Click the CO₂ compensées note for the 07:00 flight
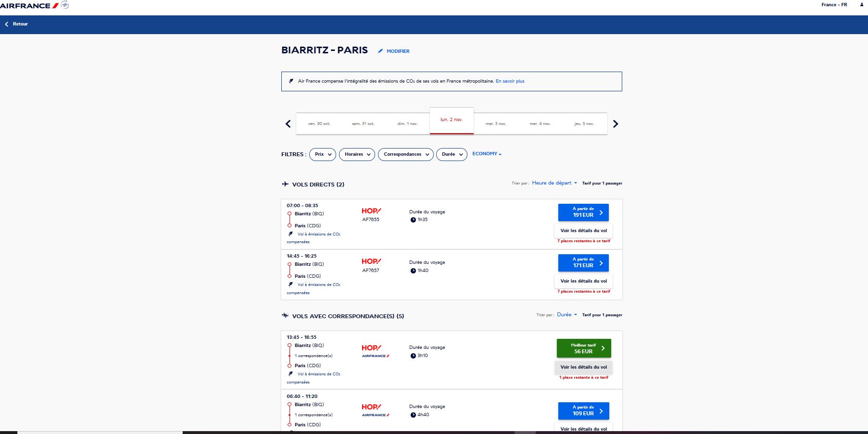The width and height of the screenshot is (868, 434). [314, 238]
